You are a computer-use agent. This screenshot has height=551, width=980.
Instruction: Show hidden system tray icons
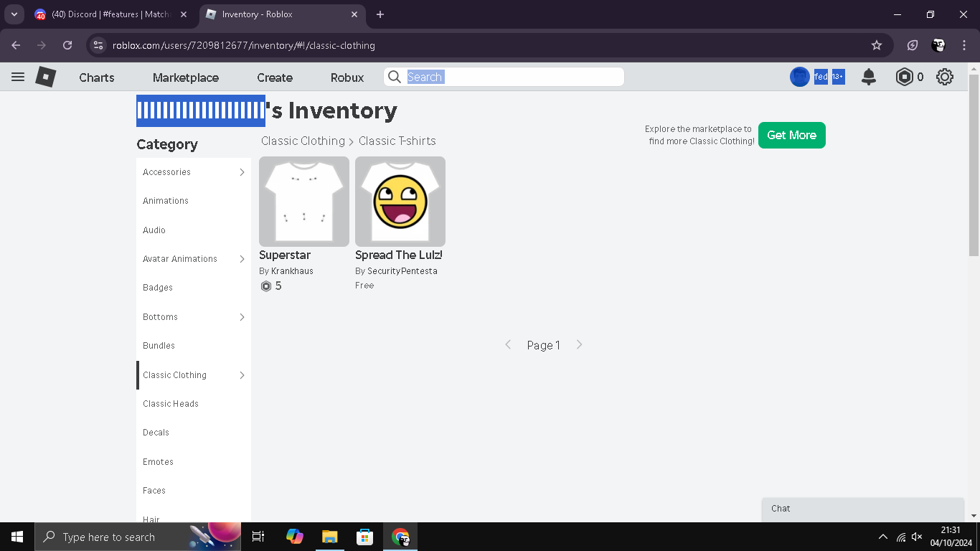tap(882, 537)
